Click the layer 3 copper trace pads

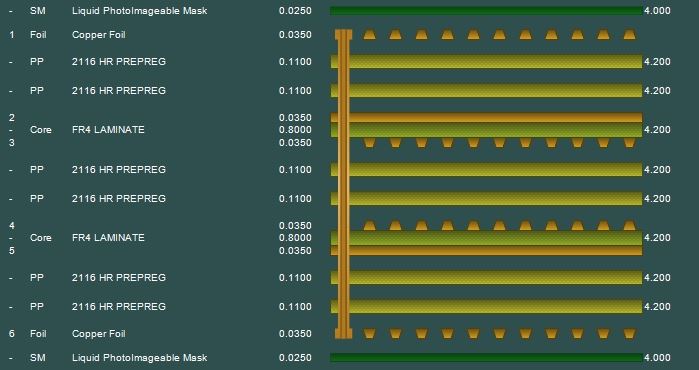click(499, 143)
